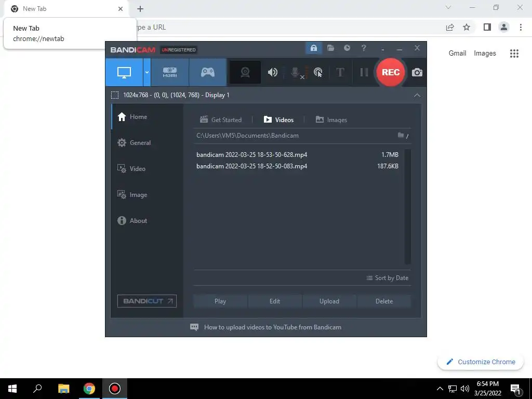Open Home section in sidebar

click(x=147, y=117)
